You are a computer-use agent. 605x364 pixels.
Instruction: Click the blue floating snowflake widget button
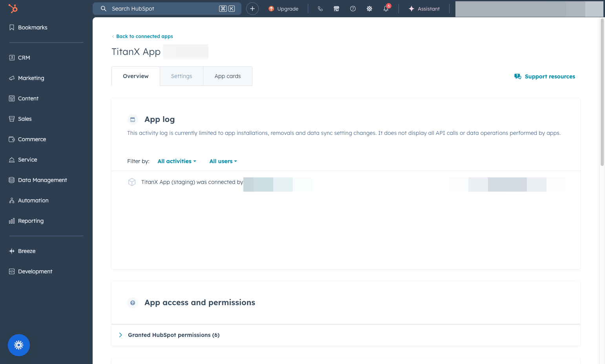pos(19,345)
